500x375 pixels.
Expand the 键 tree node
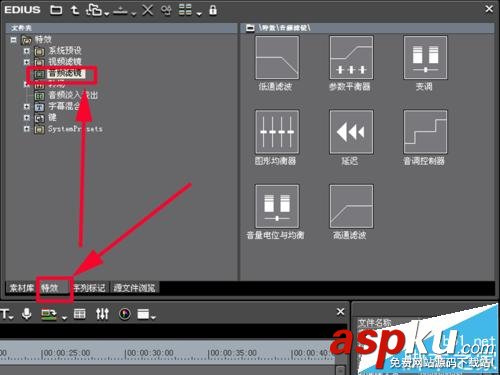pos(27,118)
